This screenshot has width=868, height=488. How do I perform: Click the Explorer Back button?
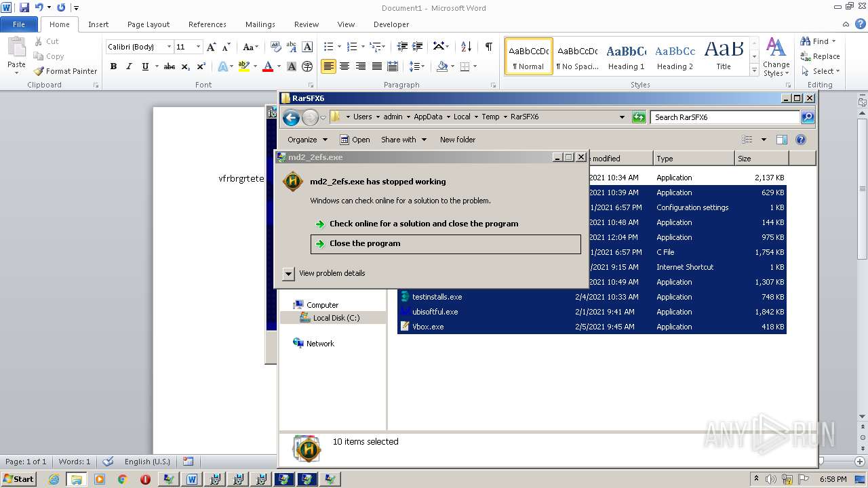click(292, 117)
